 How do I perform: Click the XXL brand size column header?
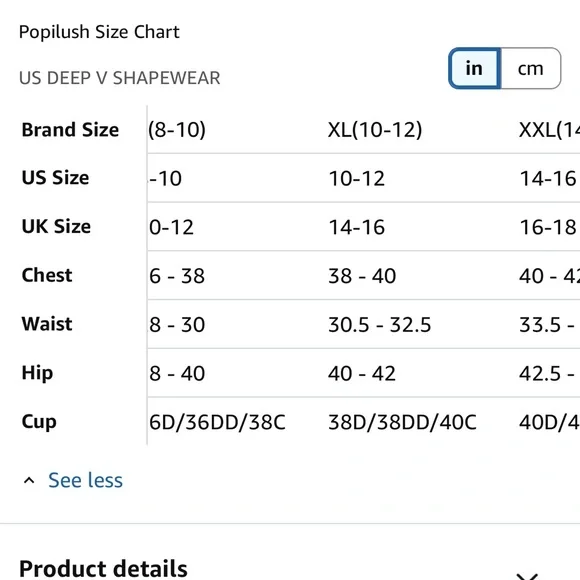point(549,130)
